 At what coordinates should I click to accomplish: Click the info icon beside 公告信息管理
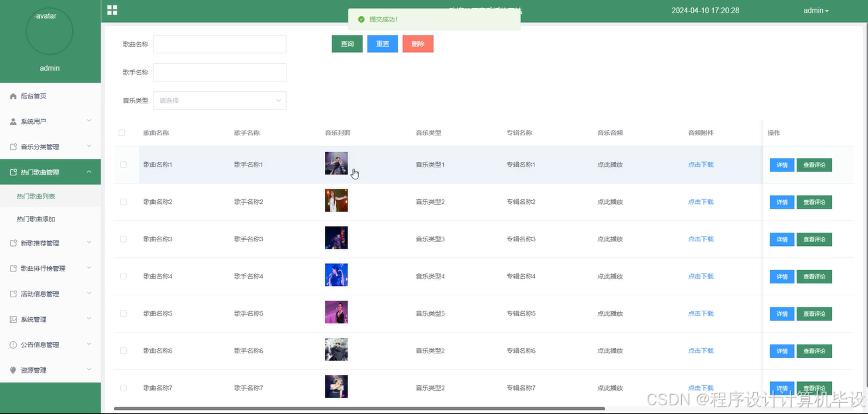pyautogui.click(x=13, y=345)
